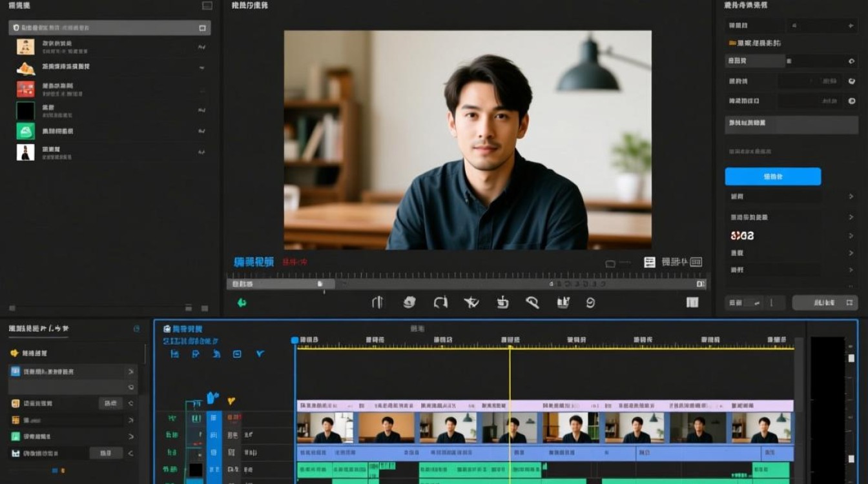Select the timeline clip with the orange background
The height and width of the screenshot is (484, 868).
[386, 427]
